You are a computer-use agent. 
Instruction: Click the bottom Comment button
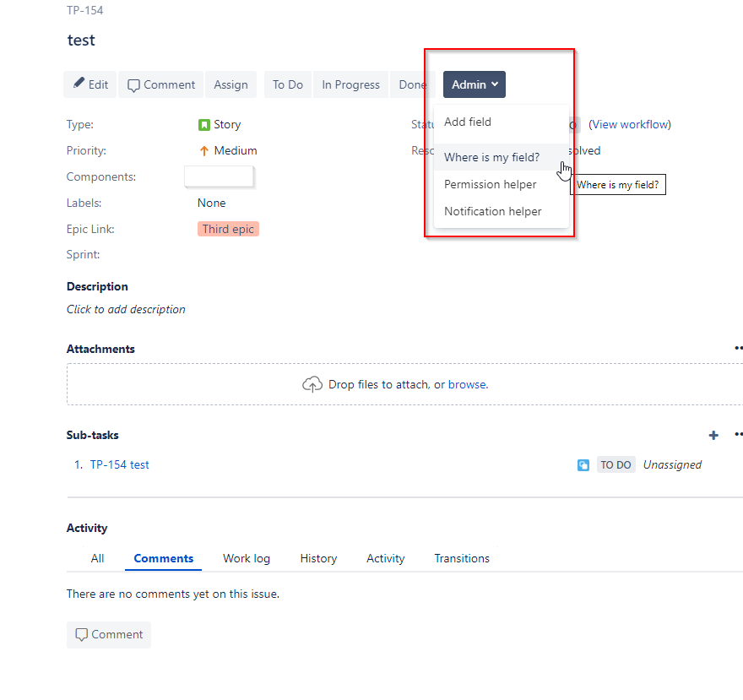pos(109,635)
